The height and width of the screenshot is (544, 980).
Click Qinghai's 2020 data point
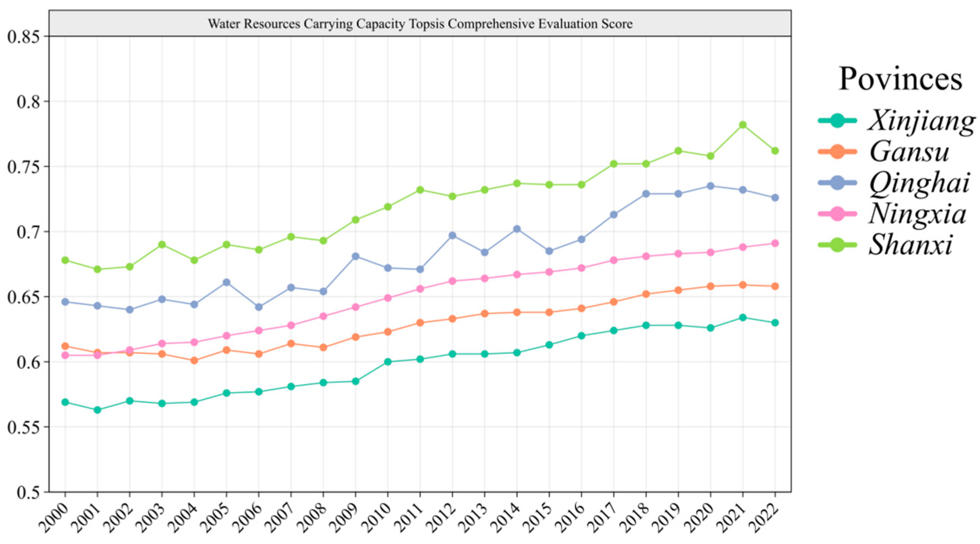(710, 186)
